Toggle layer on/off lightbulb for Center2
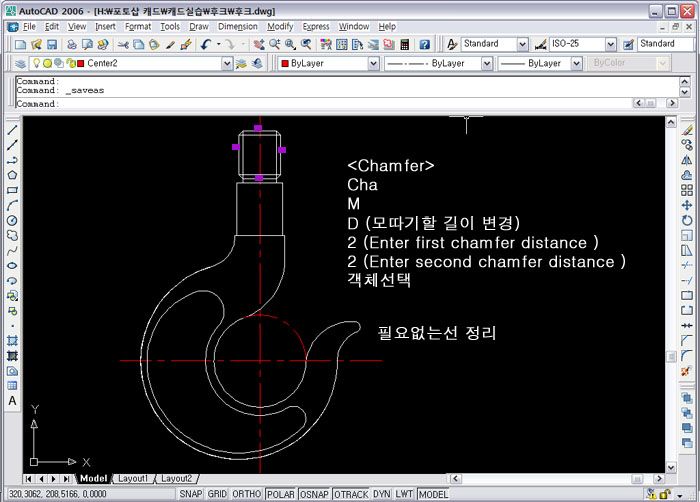 click(x=37, y=63)
